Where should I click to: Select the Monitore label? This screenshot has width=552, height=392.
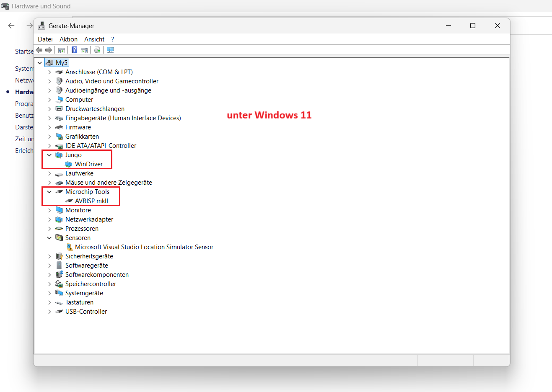click(78, 210)
